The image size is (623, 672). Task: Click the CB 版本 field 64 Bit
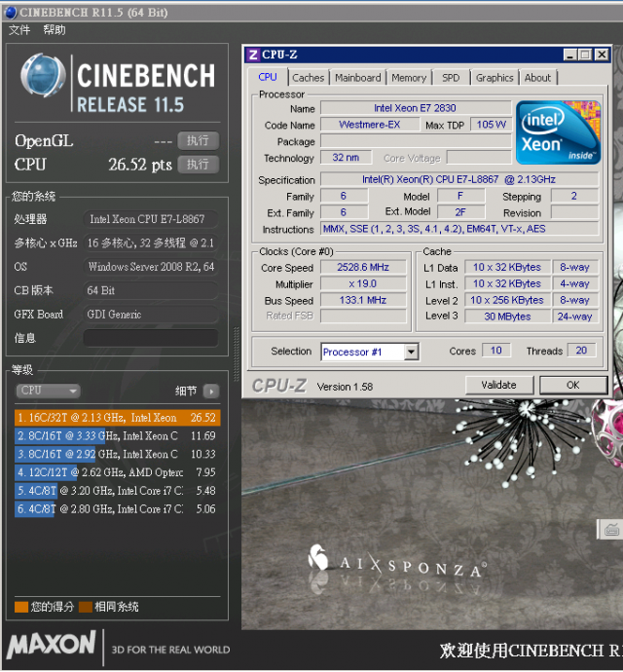coord(150,290)
